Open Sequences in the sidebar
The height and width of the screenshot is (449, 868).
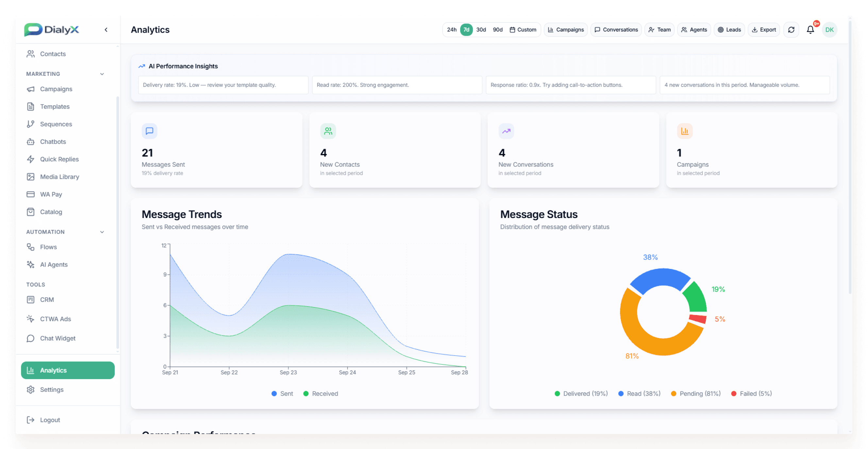pos(67,124)
